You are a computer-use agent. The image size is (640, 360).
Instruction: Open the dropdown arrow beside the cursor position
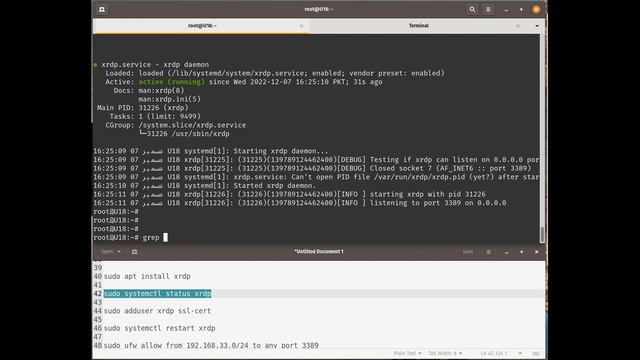click(520, 353)
